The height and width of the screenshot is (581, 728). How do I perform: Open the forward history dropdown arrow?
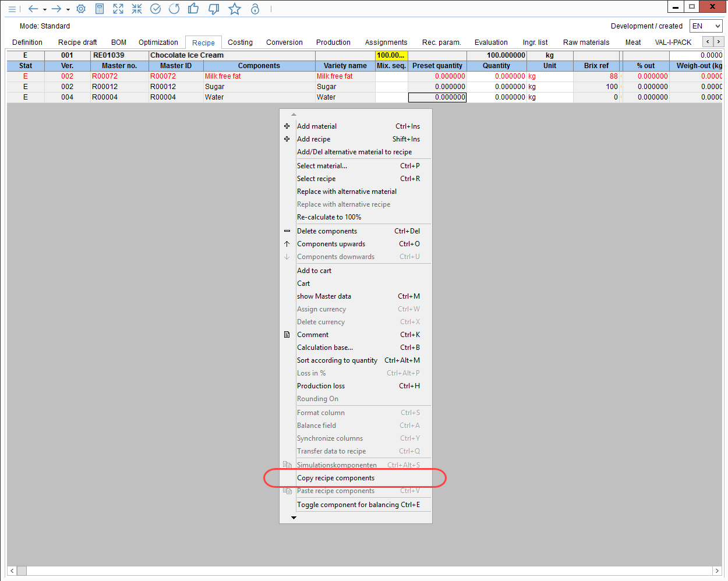point(68,10)
